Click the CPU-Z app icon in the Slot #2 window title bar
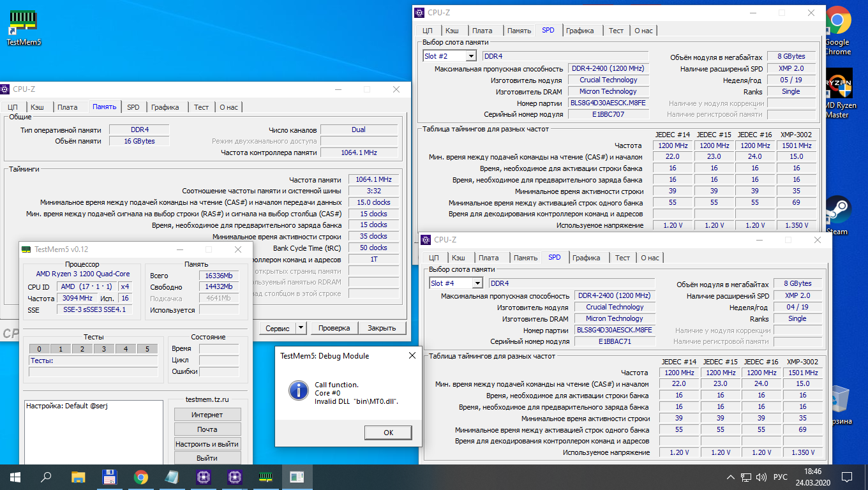This screenshot has height=490, width=868. 419,12
